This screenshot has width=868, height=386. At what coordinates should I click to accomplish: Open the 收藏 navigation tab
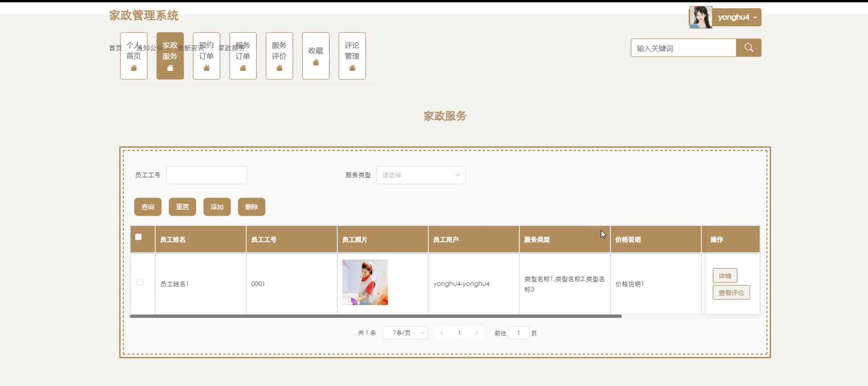point(316,56)
